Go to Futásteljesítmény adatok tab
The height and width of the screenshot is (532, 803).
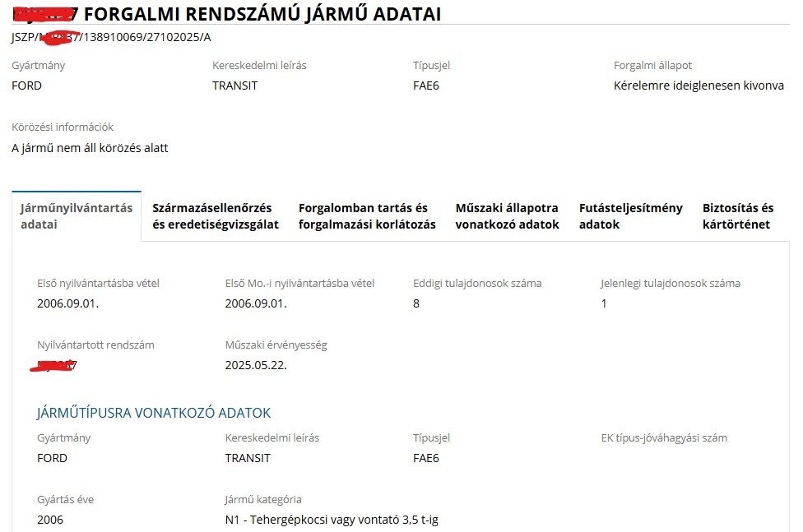coord(630,216)
